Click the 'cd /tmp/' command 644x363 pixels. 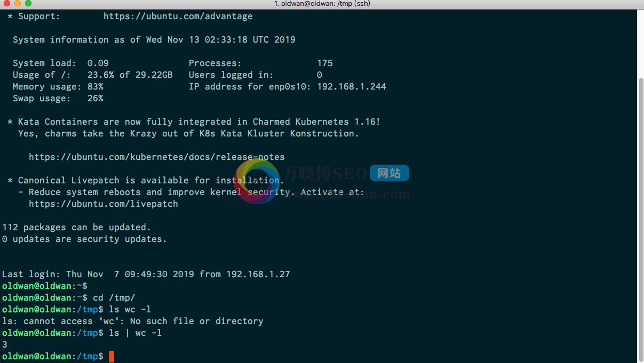[114, 298]
